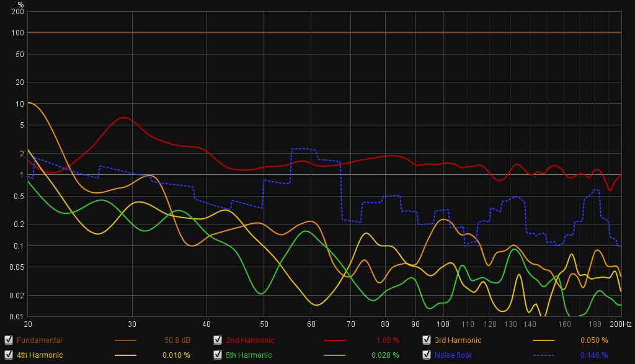Click the 4th Harmonic legend label
This screenshot has height=364, width=635.
tap(40, 355)
